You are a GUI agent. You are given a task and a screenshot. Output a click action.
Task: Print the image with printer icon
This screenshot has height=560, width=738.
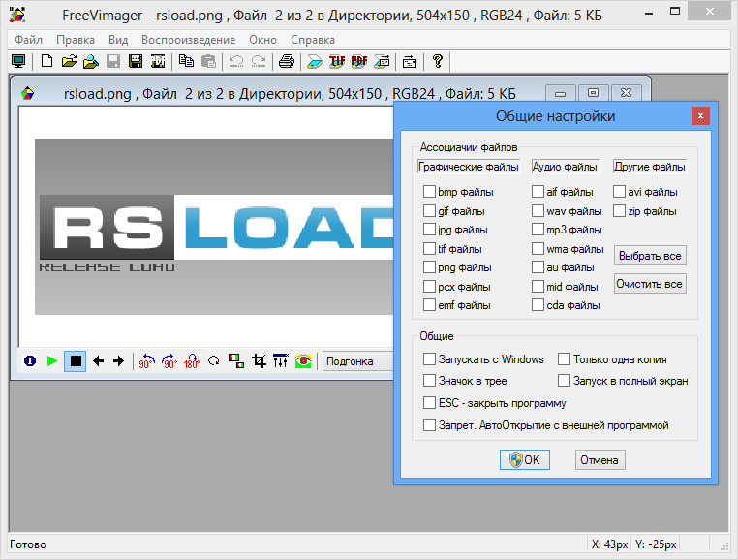(286, 61)
